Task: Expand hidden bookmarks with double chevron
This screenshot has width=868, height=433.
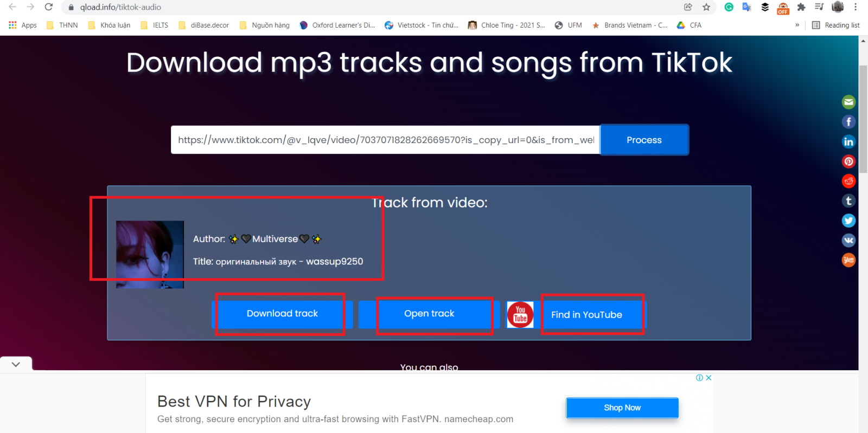Action: pyautogui.click(x=797, y=25)
